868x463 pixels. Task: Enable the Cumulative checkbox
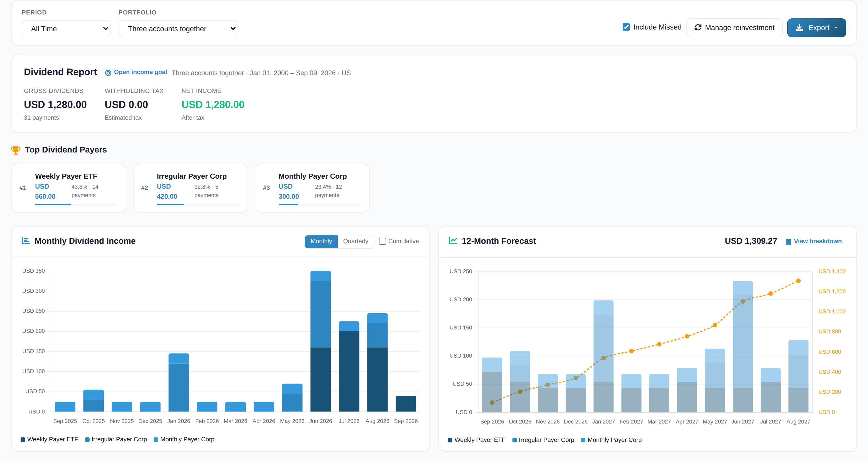[383, 241]
